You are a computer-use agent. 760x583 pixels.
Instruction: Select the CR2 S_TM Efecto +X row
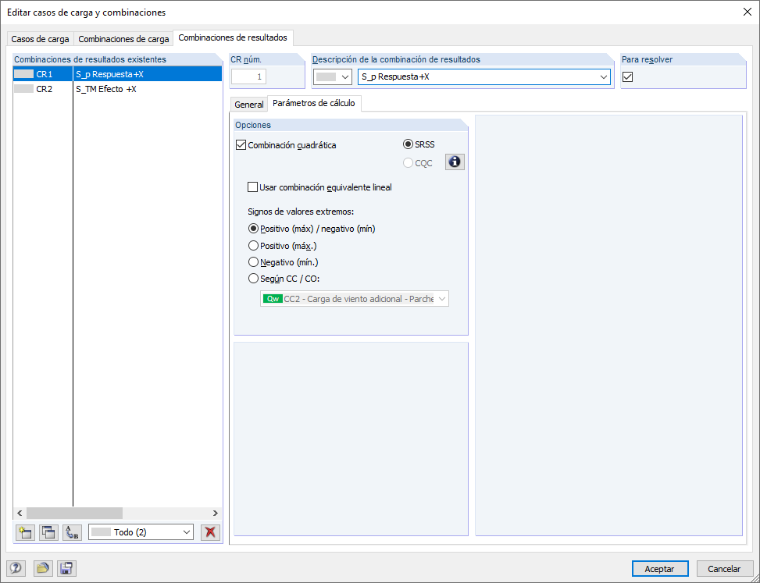pos(117,89)
